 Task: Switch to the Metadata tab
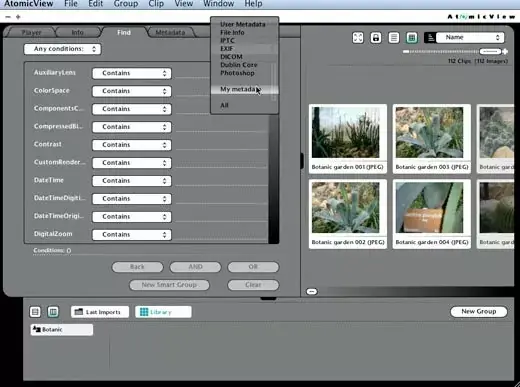tap(170, 32)
